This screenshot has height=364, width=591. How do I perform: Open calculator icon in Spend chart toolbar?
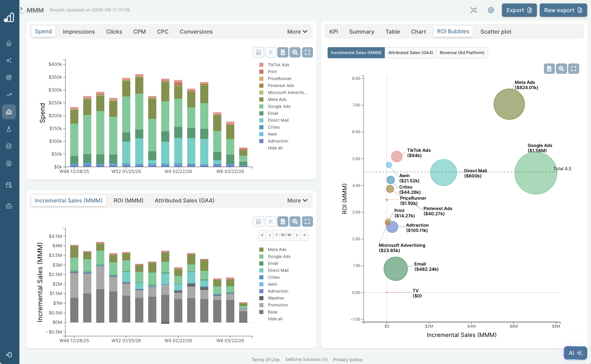(259, 52)
